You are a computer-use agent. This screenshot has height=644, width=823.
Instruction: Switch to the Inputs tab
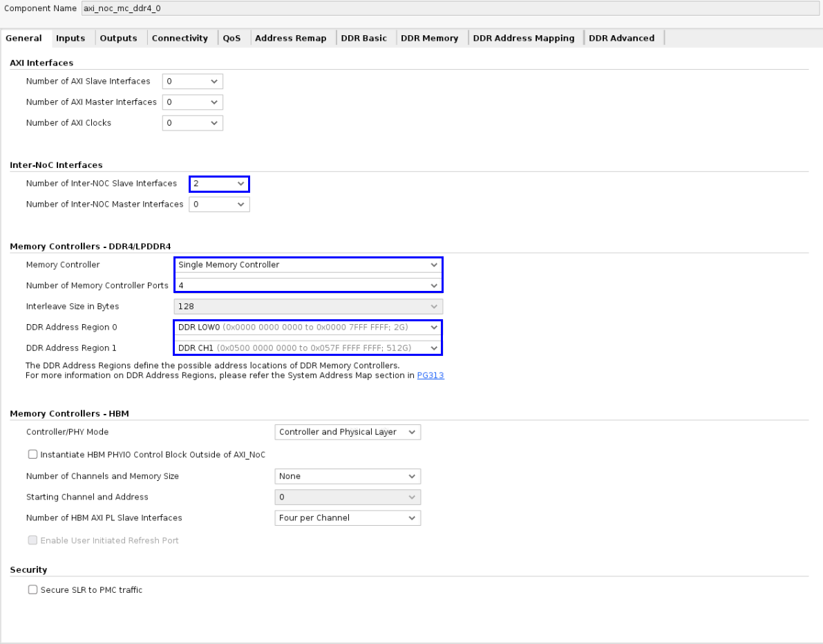70,39
